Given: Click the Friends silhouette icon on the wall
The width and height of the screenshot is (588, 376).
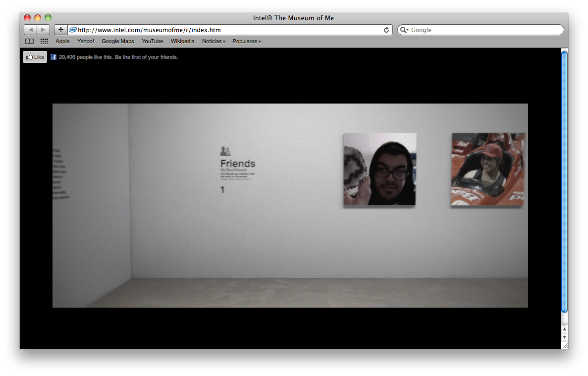Looking at the screenshot, I should click(225, 151).
